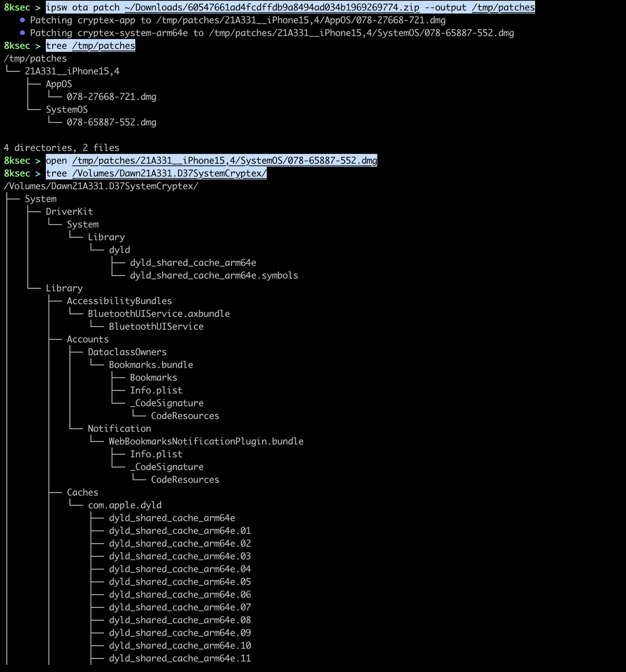Click dyld_shared_cache_arm64e.symbols entry

coord(214,275)
